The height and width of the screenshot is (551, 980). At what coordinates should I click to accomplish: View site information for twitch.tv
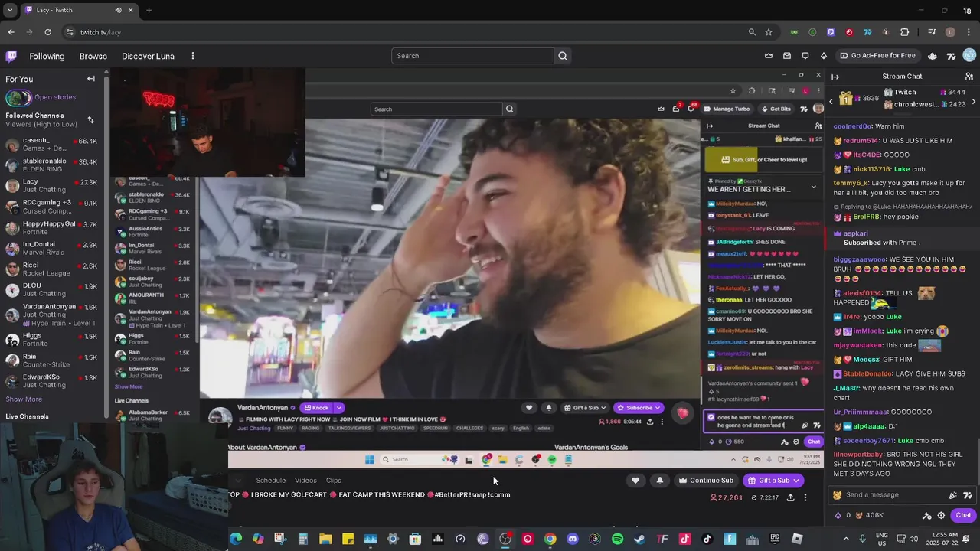pos(70,32)
